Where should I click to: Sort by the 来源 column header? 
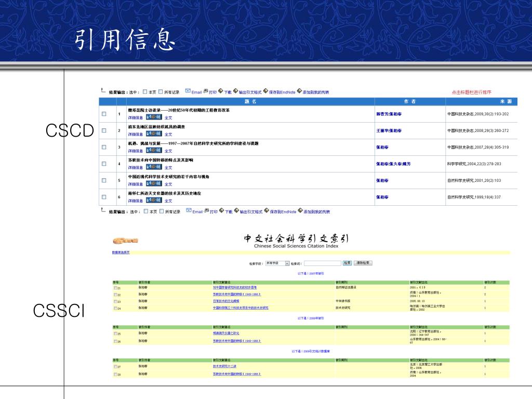(506, 101)
